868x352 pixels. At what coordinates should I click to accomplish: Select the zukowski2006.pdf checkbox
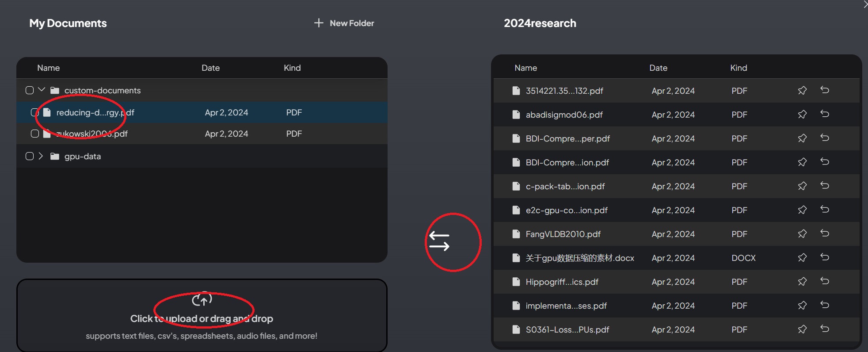coord(35,134)
